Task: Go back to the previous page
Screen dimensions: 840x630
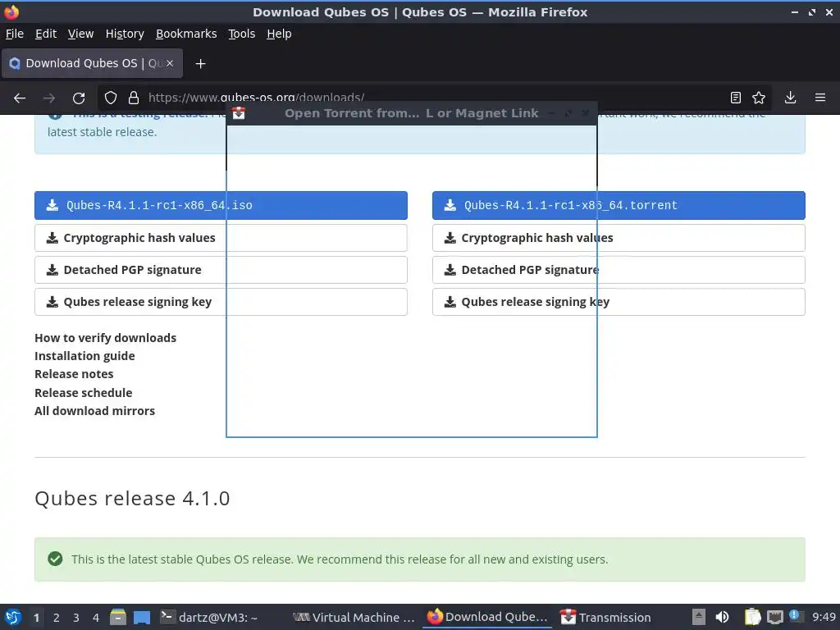Action: tap(20, 98)
